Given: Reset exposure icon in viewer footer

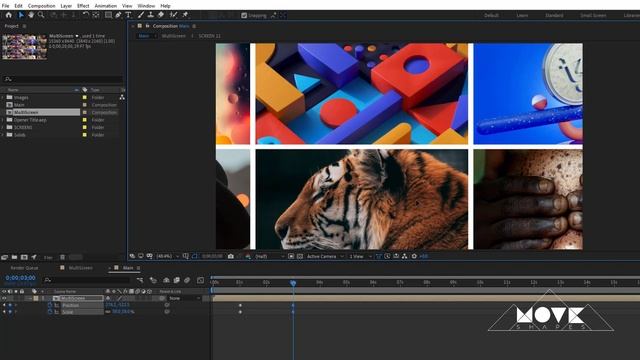Looking at the screenshot, I should click(414, 256).
